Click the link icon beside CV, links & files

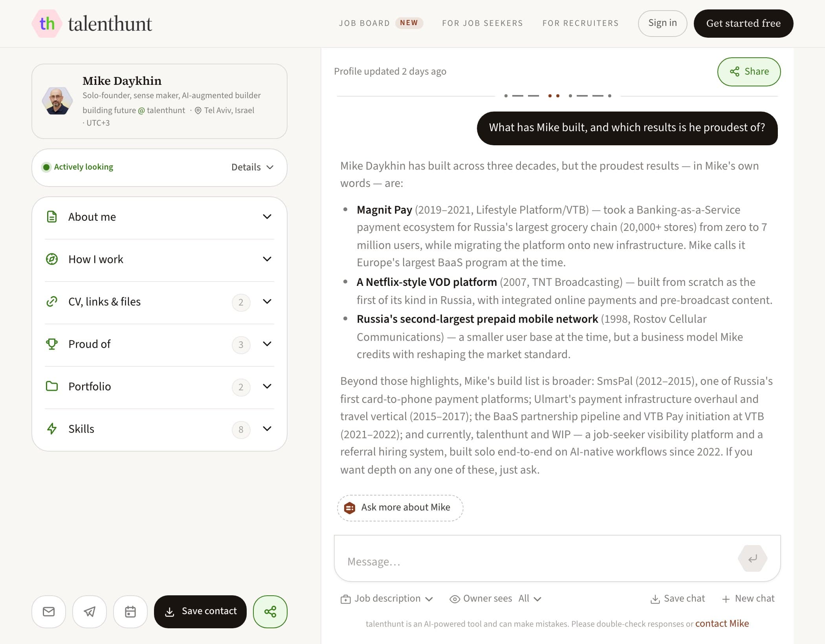(x=52, y=302)
